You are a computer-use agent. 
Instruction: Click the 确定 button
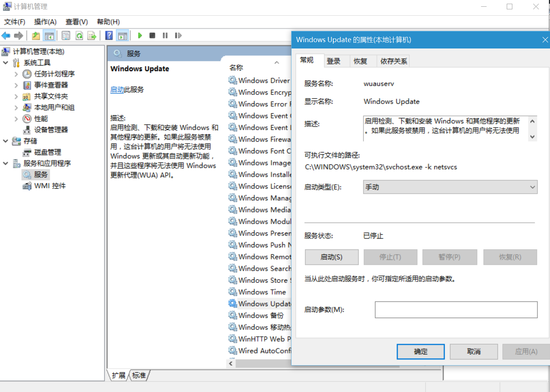(421, 351)
